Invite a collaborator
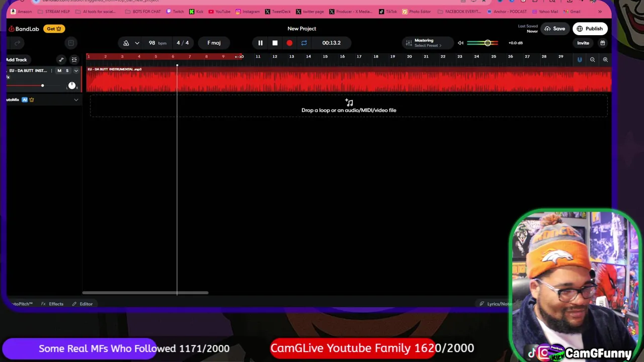This screenshot has height=362, width=644. 583,43
